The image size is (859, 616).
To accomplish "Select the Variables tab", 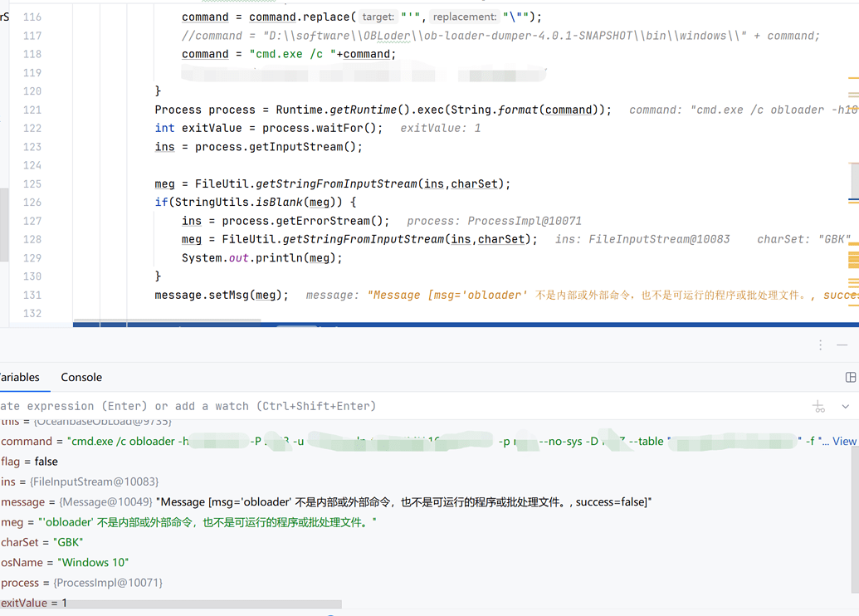I will tap(18, 377).
